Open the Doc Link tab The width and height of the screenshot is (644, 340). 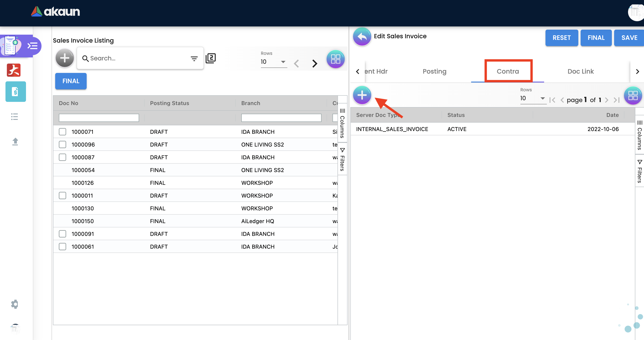coord(580,72)
